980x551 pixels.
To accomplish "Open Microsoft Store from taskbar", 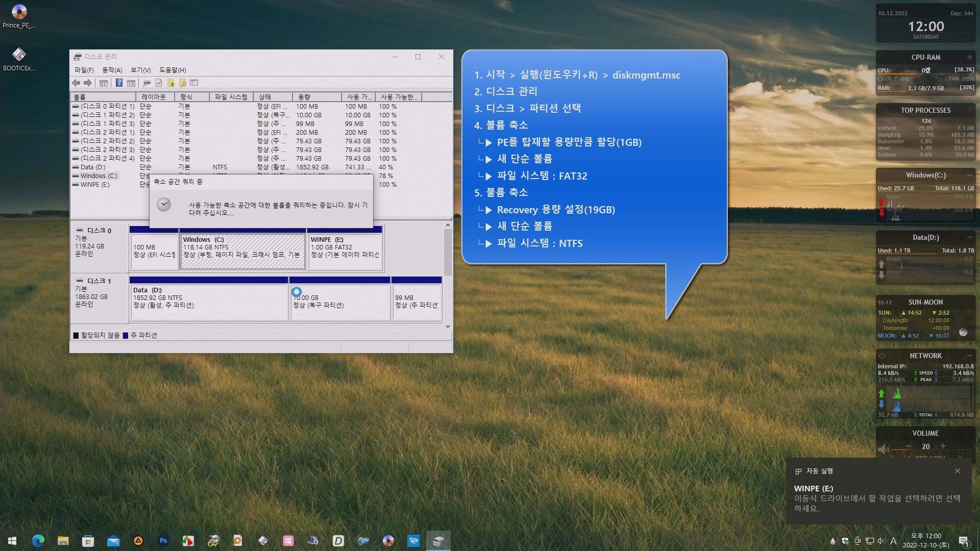I will tap(88, 540).
